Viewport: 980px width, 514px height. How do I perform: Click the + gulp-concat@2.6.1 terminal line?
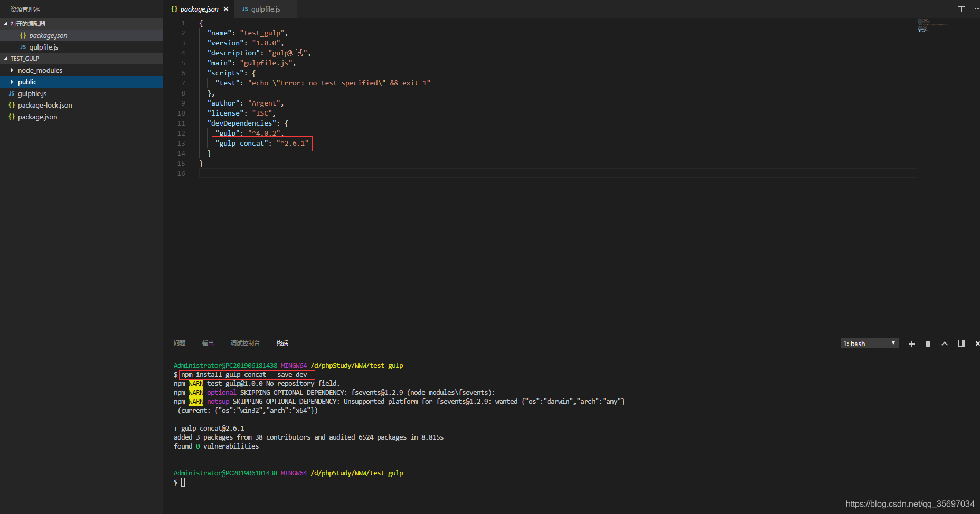[x=209, y=429]
